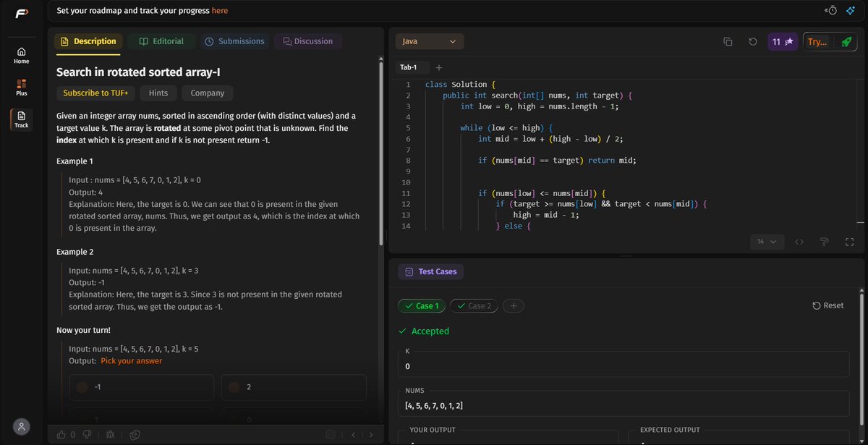Open the Hints button
The height and width of the screenshot is (445, 868).
158,93
